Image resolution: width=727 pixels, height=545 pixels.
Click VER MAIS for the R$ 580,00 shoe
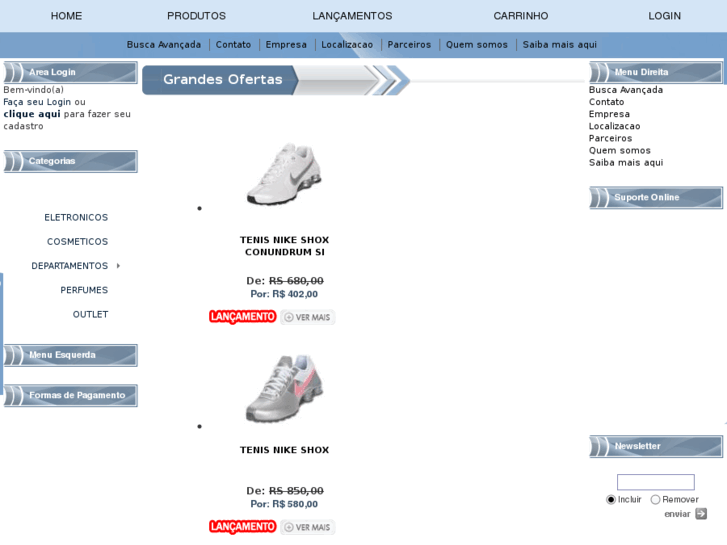point(307,527)
